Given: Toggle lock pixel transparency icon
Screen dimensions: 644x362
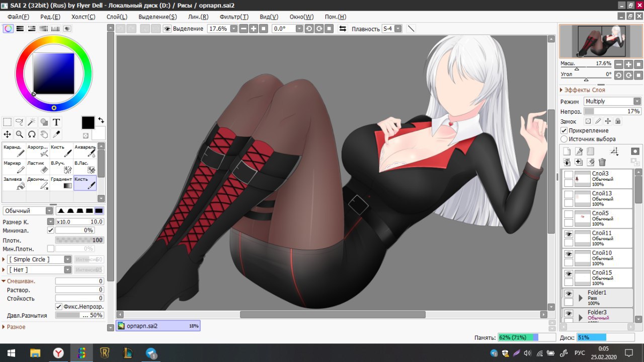Looking at the screenshot, I should [x=588, y=121].
